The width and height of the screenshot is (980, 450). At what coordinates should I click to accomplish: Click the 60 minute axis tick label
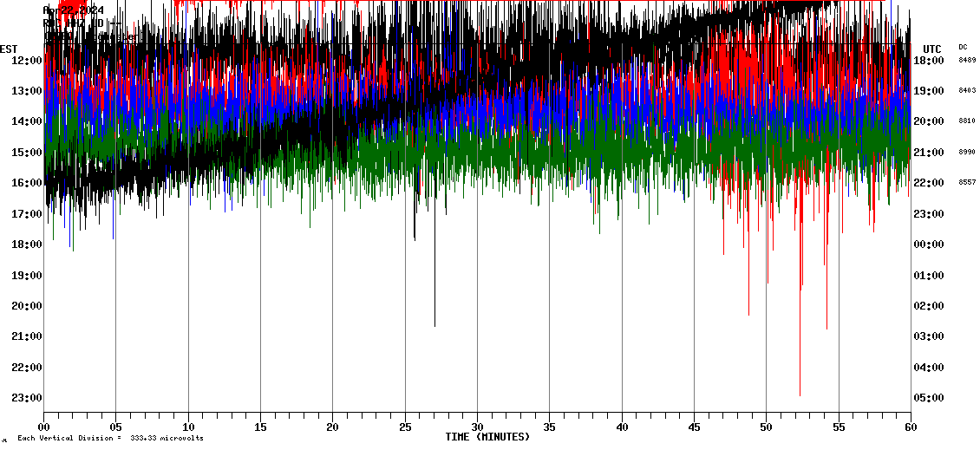click(910, 427)
